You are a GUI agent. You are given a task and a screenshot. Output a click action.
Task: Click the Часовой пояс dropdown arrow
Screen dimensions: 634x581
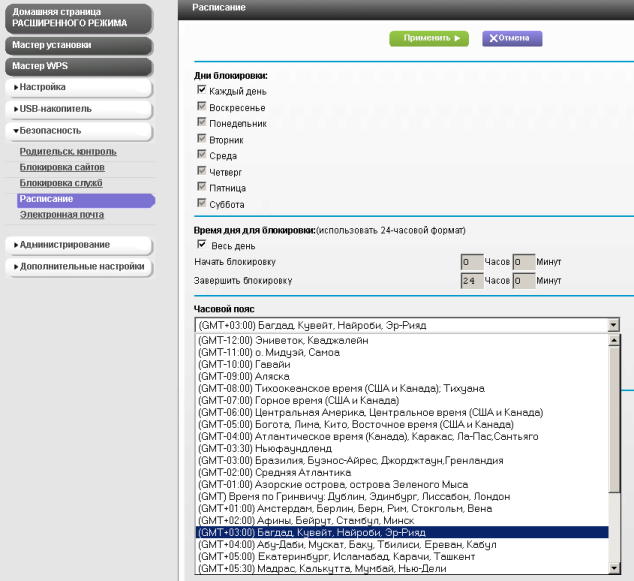[613, 325]
